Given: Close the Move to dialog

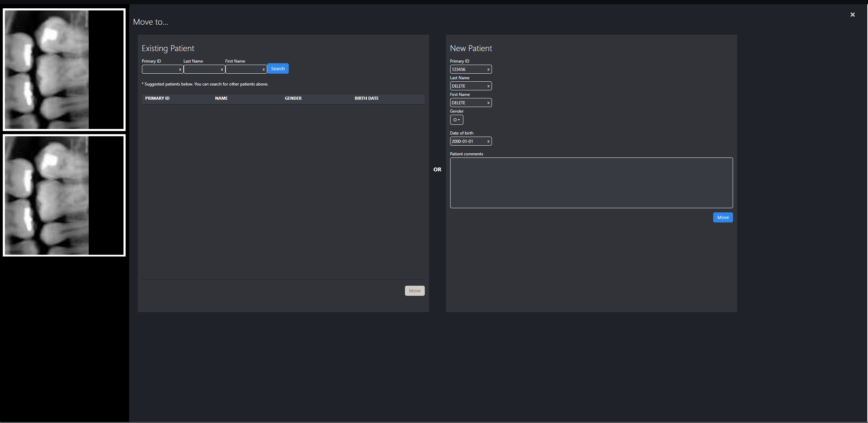Looking at the screenshot, I should click(852, 15).
